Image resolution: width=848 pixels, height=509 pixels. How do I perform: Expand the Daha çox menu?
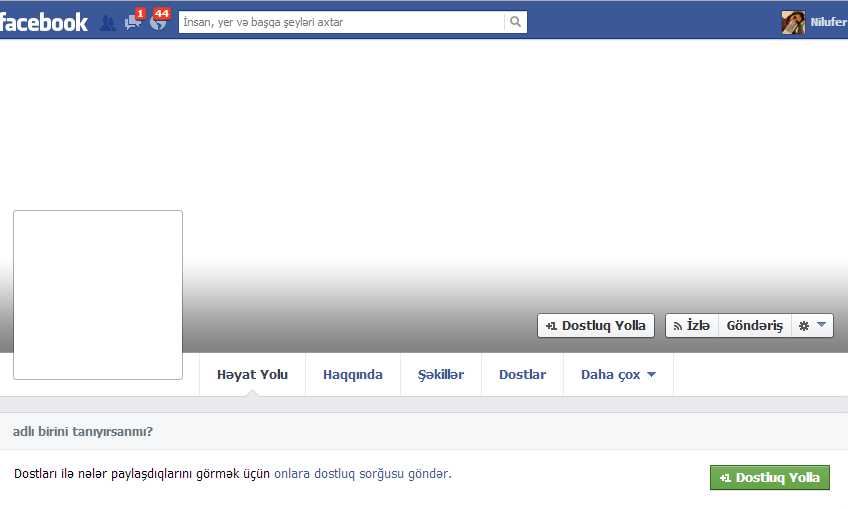pyautogui.click(x=618, y=375)
